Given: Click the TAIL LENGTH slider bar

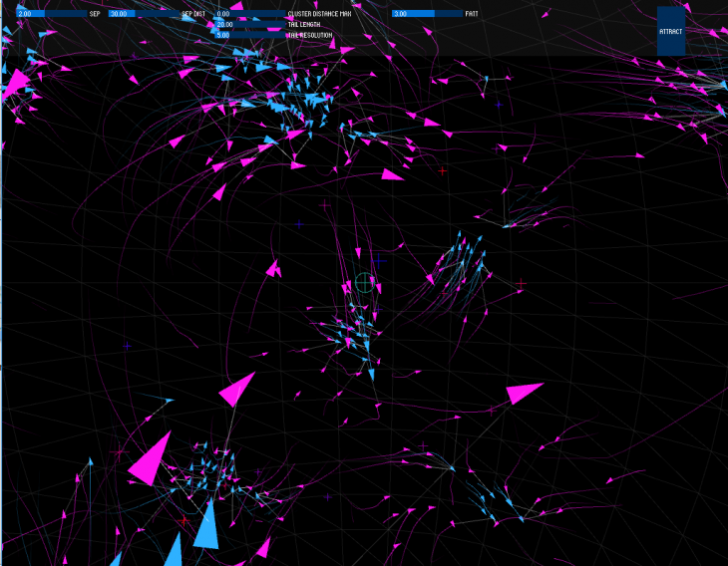Looking at the screenshot, I should (249, 24).
